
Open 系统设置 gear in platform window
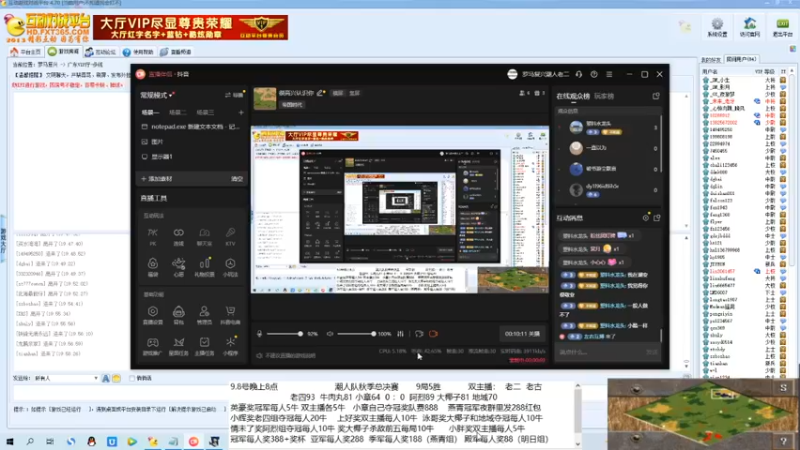(x=717, y=27)
